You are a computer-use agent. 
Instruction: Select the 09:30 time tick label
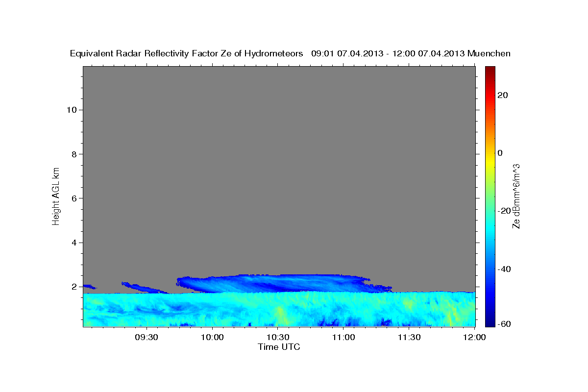(x=147, y=337)
